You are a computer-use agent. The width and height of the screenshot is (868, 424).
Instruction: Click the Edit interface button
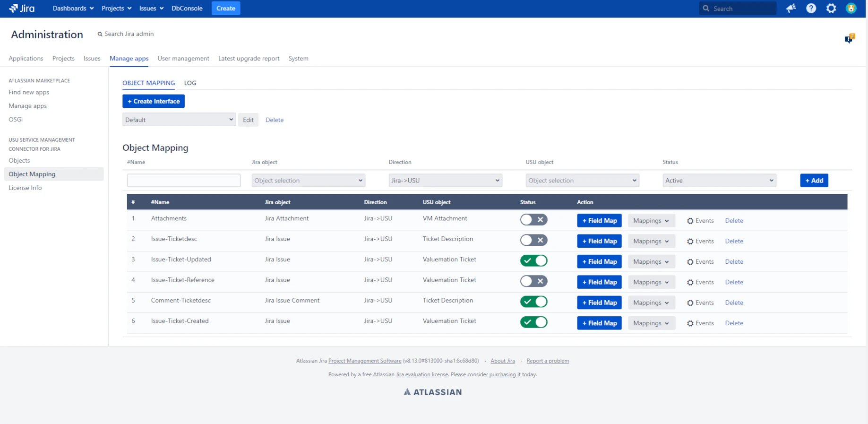pyautogui.click(x=248, y=120)
